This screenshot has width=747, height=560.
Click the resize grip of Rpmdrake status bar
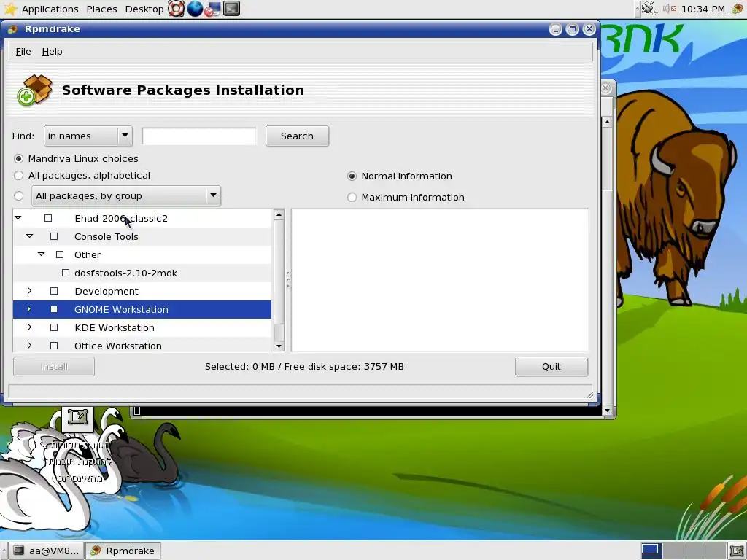pyautogui.click(x=589, y=394)
